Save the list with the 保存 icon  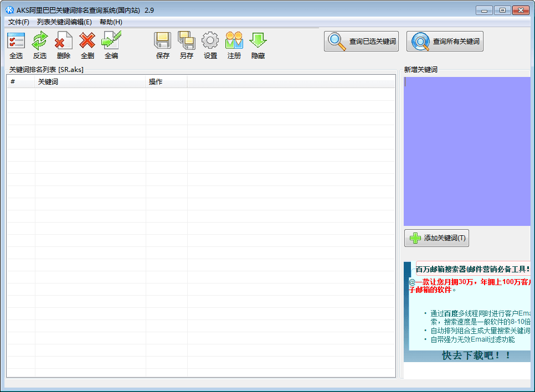pos(163,42)
